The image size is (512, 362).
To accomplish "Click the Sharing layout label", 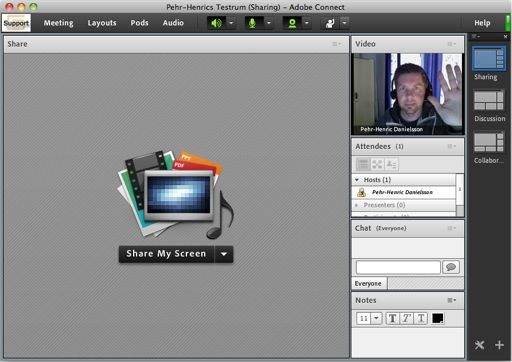I will (x=486, y=77).
